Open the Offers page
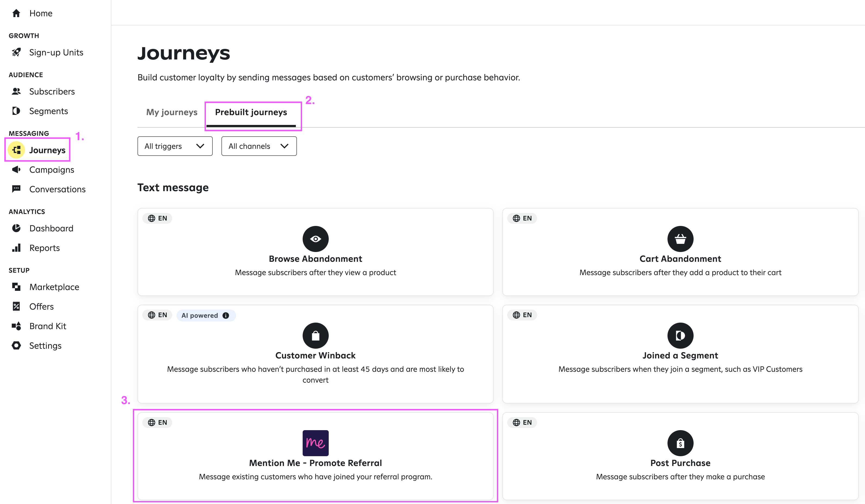 pos(42,306)
